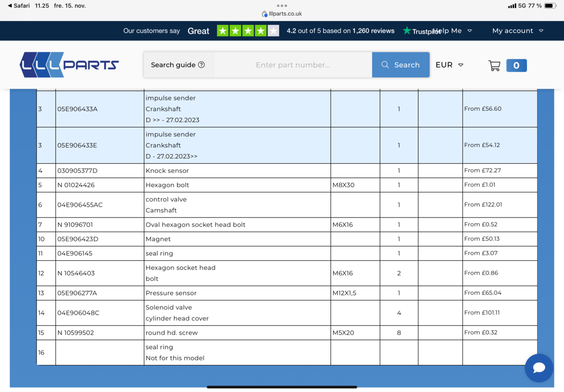Screen dimensions: 564x392
Task: Open the live chat bubble
Action: 539,367
